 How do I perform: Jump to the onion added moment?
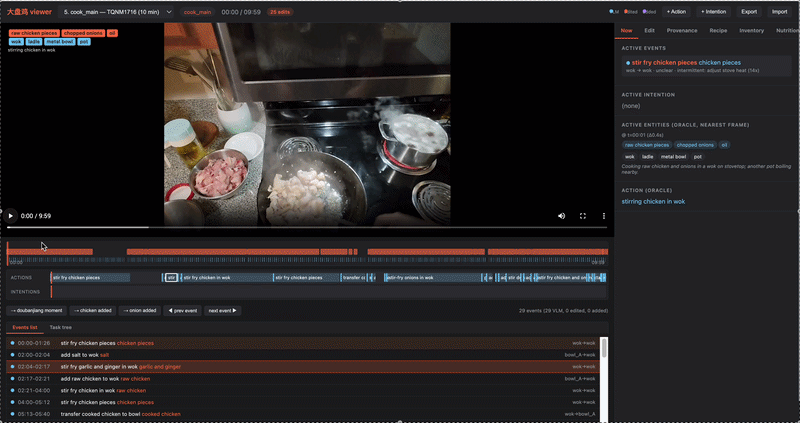pyautogui.click(x=139, y=310)
